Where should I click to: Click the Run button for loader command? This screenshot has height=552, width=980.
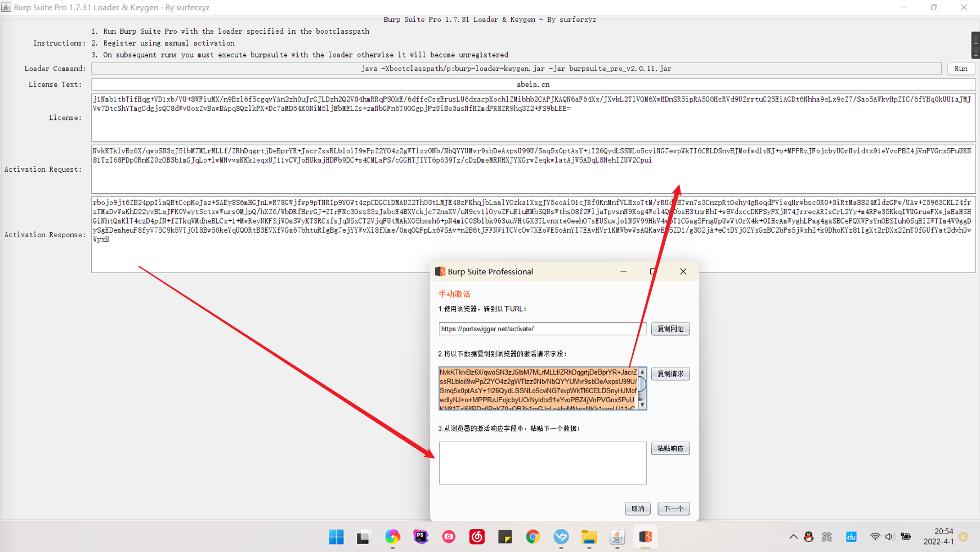tap(961, 69)
